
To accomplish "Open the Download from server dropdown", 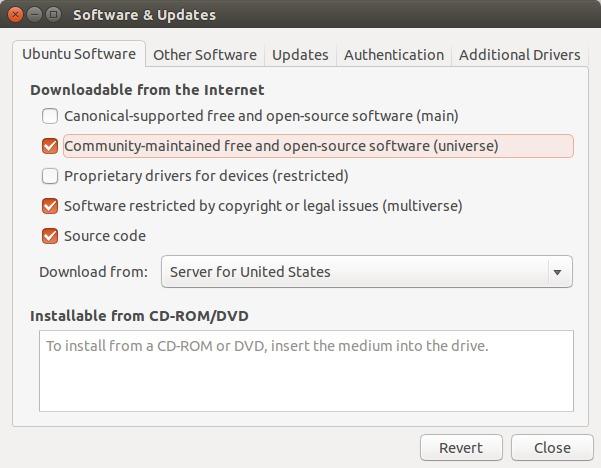I will 366,272.
